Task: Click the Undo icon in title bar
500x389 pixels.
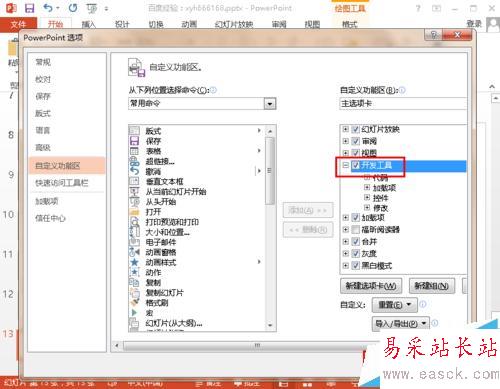Action: [48, 8]
